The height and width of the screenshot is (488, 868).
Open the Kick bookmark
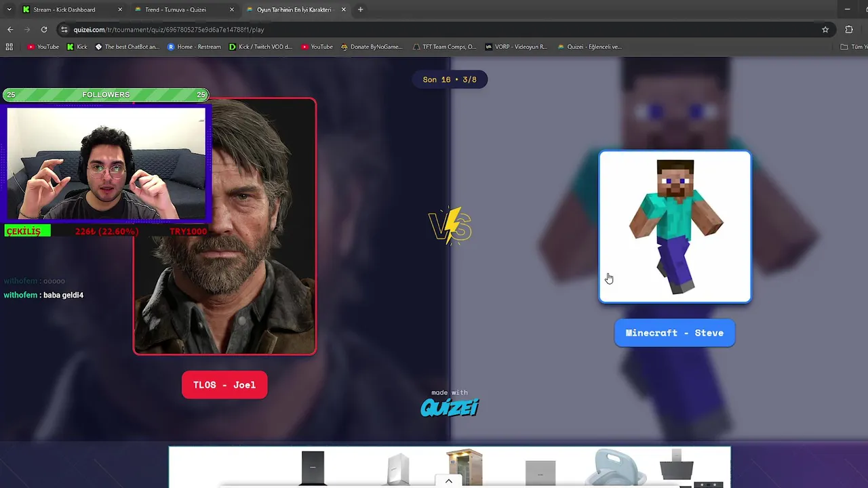(77, 47)
